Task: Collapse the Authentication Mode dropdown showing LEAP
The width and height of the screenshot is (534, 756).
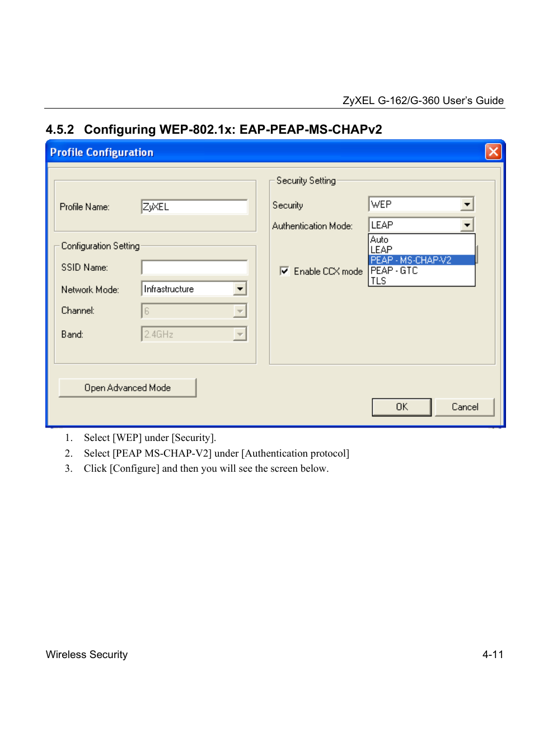Action: click(x=421, y=225)
